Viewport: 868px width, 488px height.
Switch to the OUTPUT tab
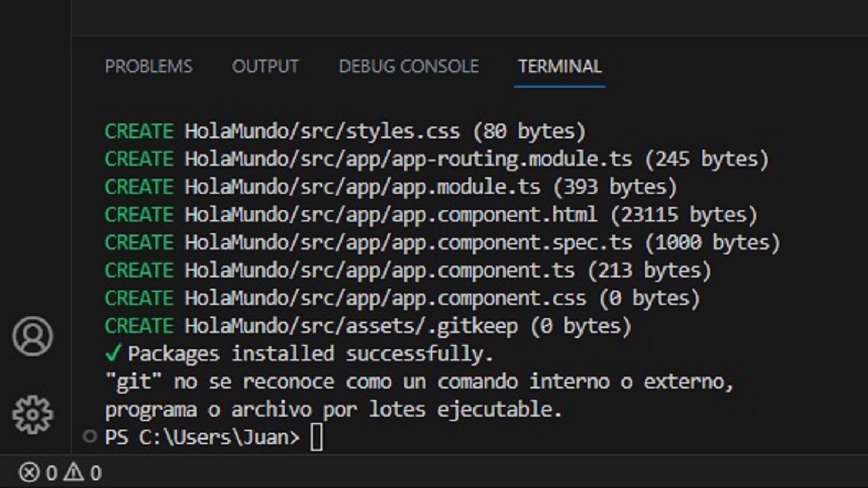point(265,66)
